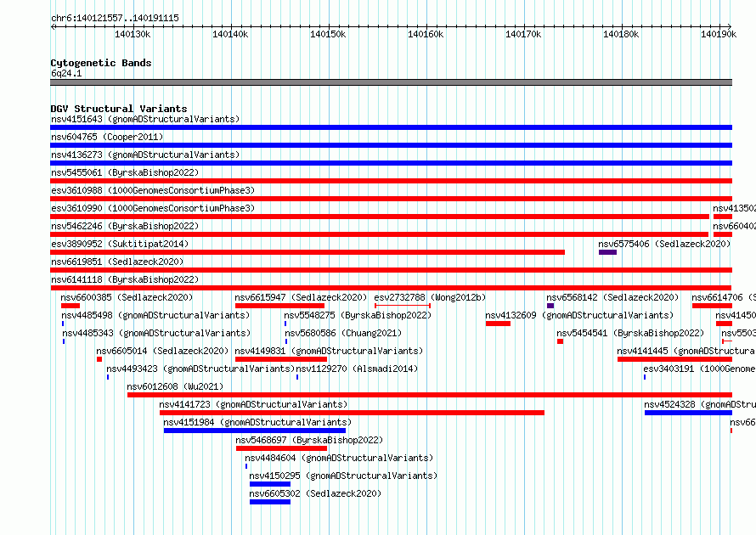Click blue bar under nsv6605302

click(270, 502)
